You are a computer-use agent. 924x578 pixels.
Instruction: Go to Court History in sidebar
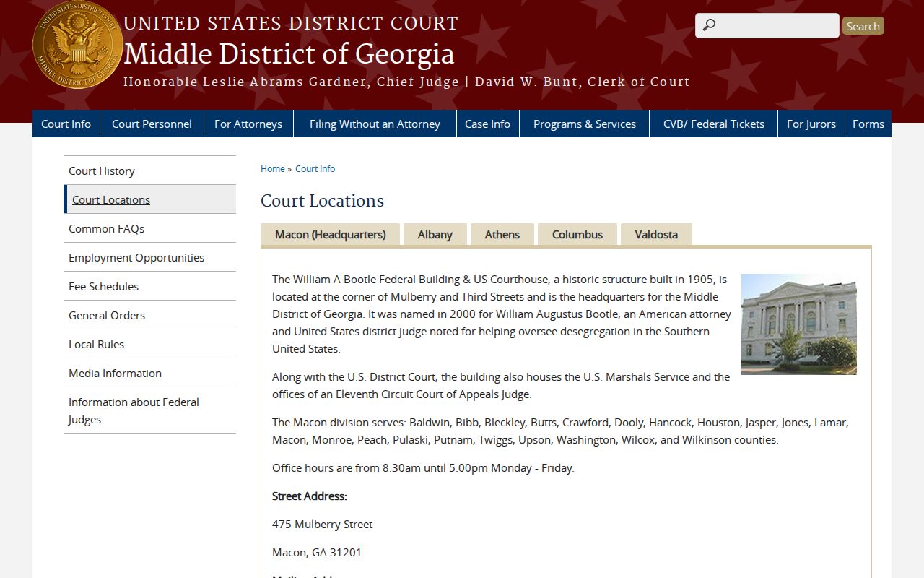[149, 171]
